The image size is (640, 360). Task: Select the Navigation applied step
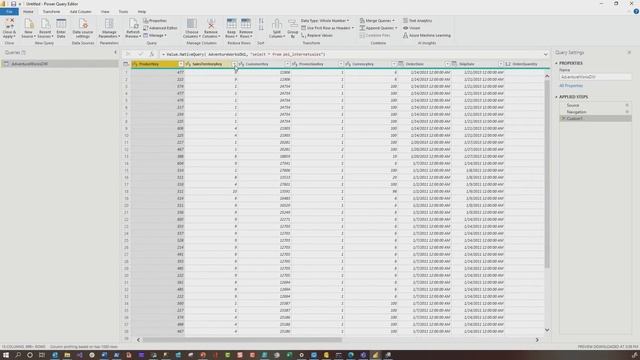click(595, 112)
